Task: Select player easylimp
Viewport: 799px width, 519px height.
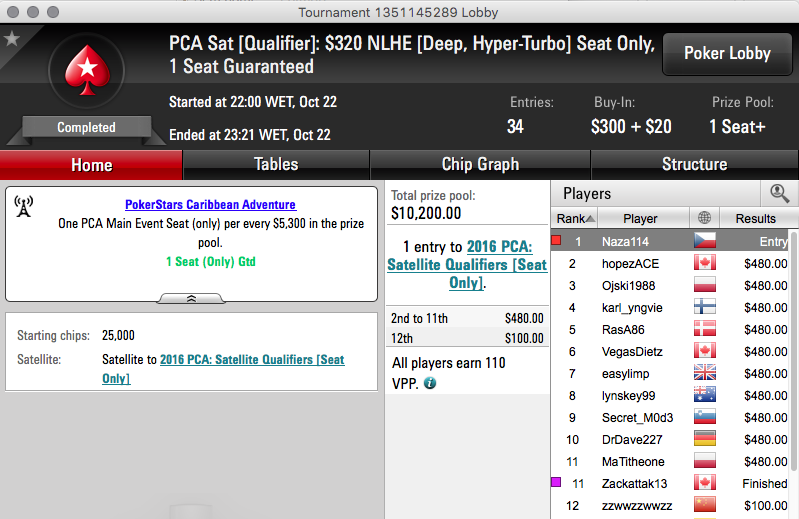Action: 625,374
